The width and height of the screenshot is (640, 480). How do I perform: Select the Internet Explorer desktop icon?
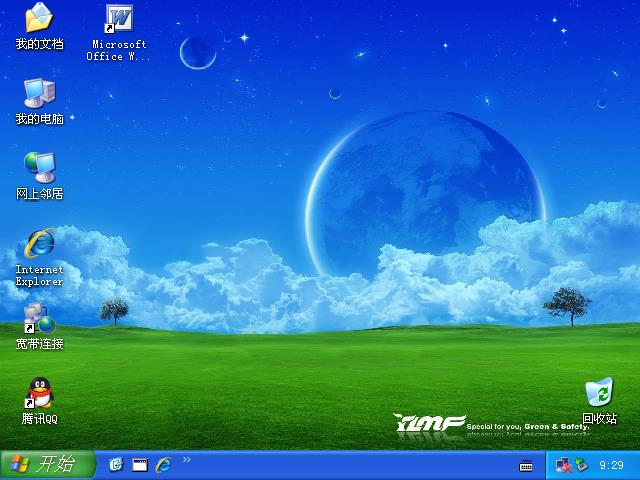click(39, 243)
